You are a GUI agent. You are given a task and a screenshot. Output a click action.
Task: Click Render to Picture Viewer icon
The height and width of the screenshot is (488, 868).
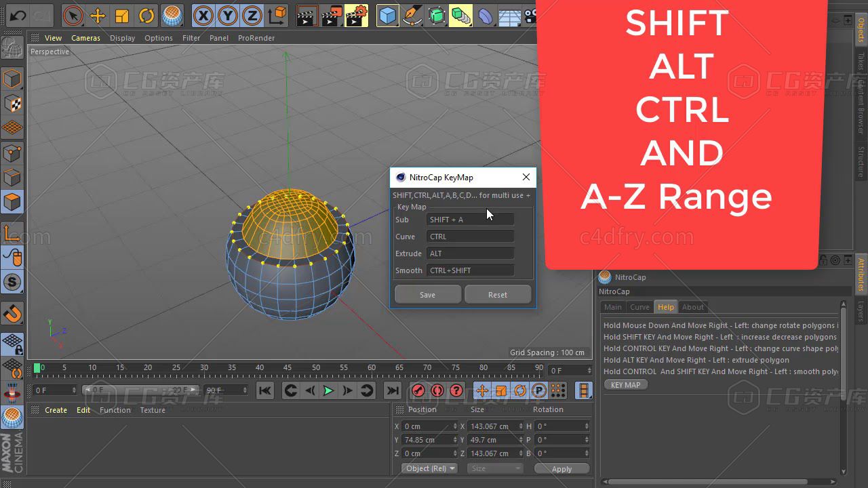coord(332,15)
